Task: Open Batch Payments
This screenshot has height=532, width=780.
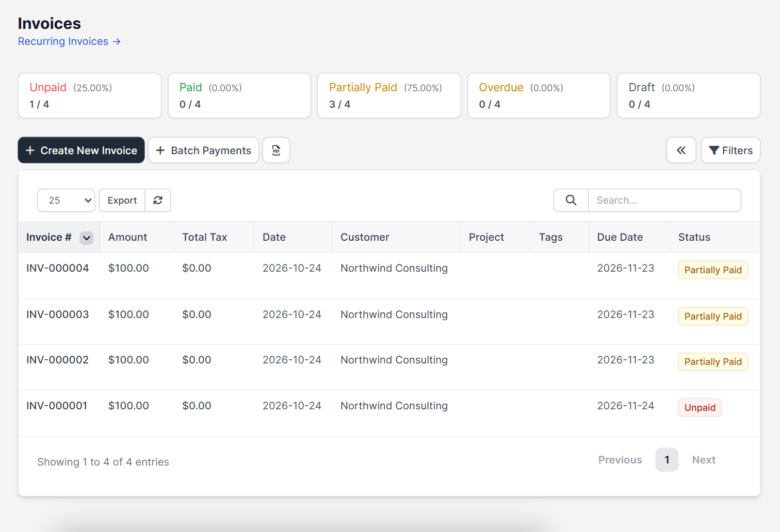Action: (203, 150)
